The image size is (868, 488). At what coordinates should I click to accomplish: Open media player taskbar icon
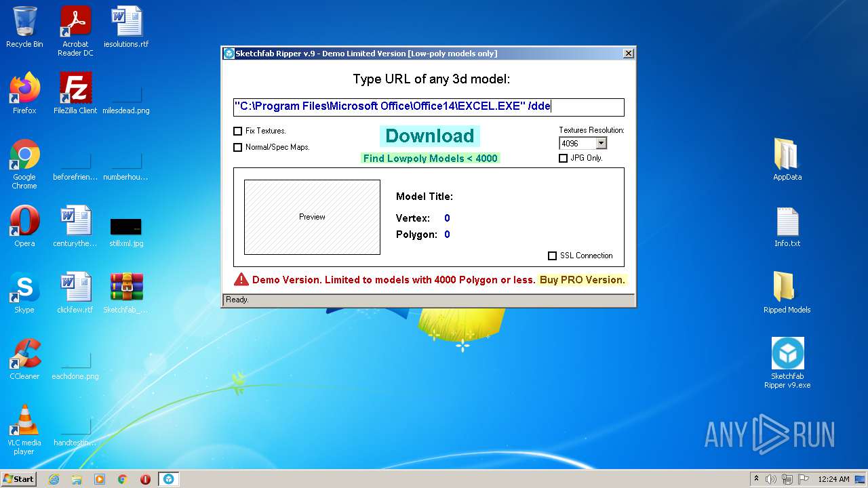(100, 479)
